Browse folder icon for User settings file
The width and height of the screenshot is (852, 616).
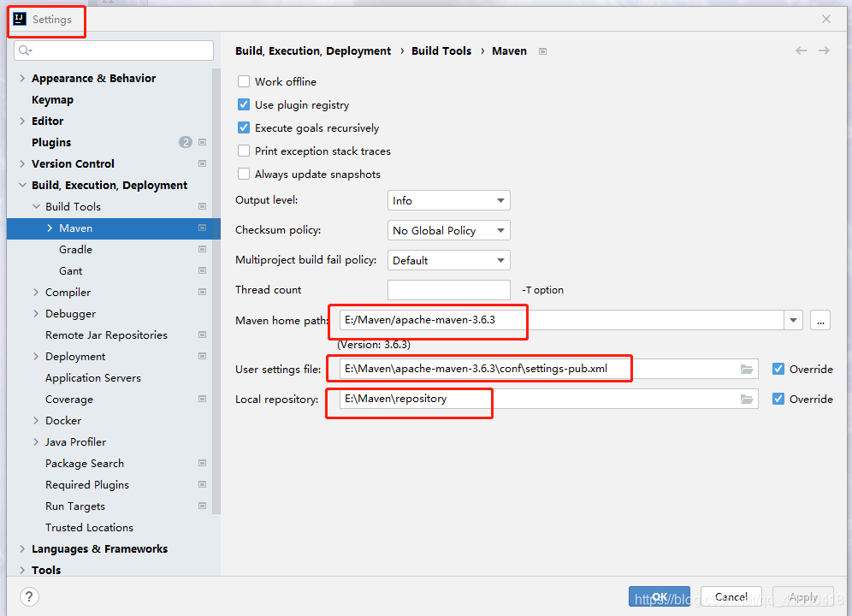pyautogui.click(x=747, y=369)
